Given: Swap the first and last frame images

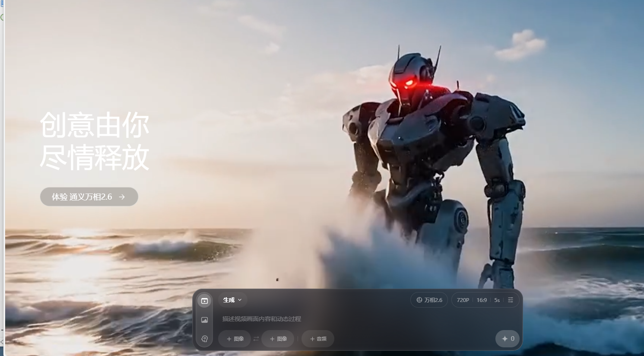Looking at the screenshot, I should 256,339.
